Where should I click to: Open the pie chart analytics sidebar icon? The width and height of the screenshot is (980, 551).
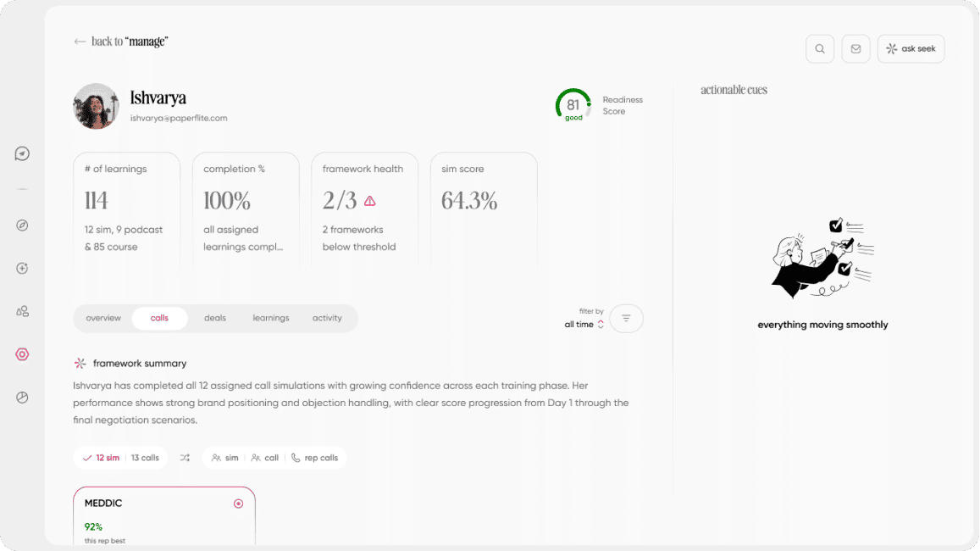tap(23, 398)
